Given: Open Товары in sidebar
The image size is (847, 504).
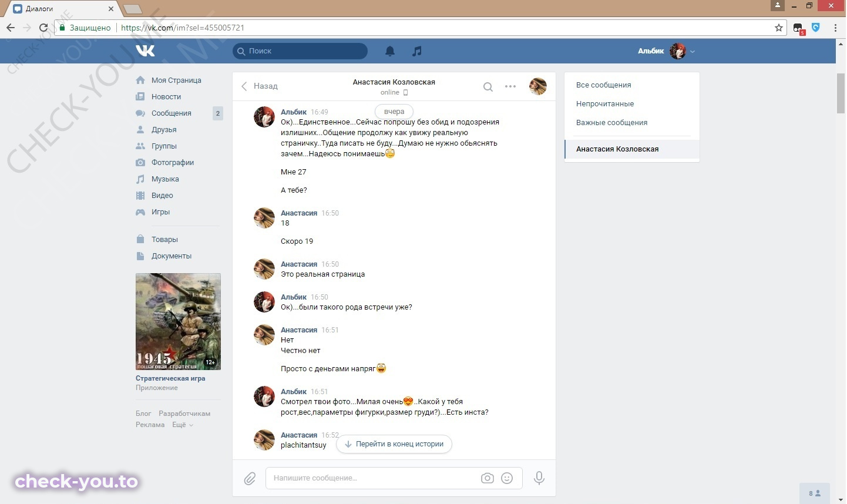Looking at the screenshot, I should 164,239.
